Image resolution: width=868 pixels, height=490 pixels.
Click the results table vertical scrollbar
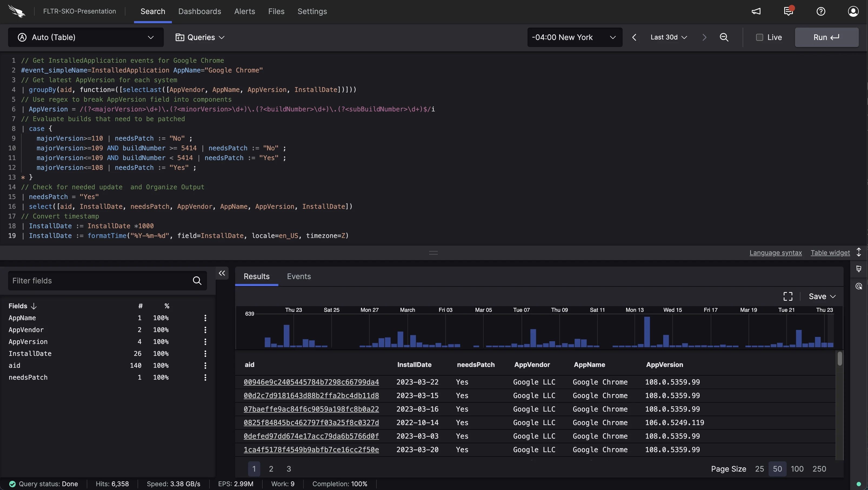click(x=840, y=358)
